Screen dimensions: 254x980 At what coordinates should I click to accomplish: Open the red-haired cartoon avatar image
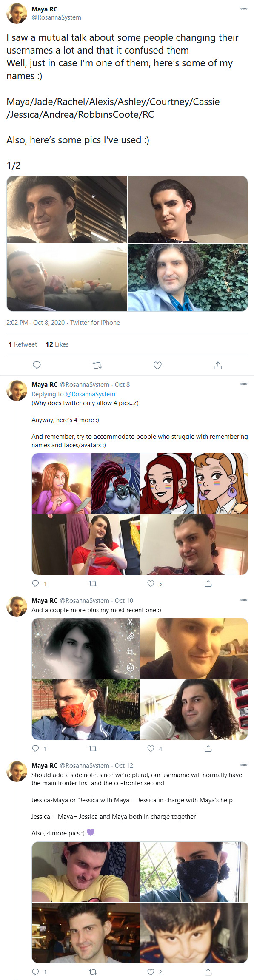167,483
